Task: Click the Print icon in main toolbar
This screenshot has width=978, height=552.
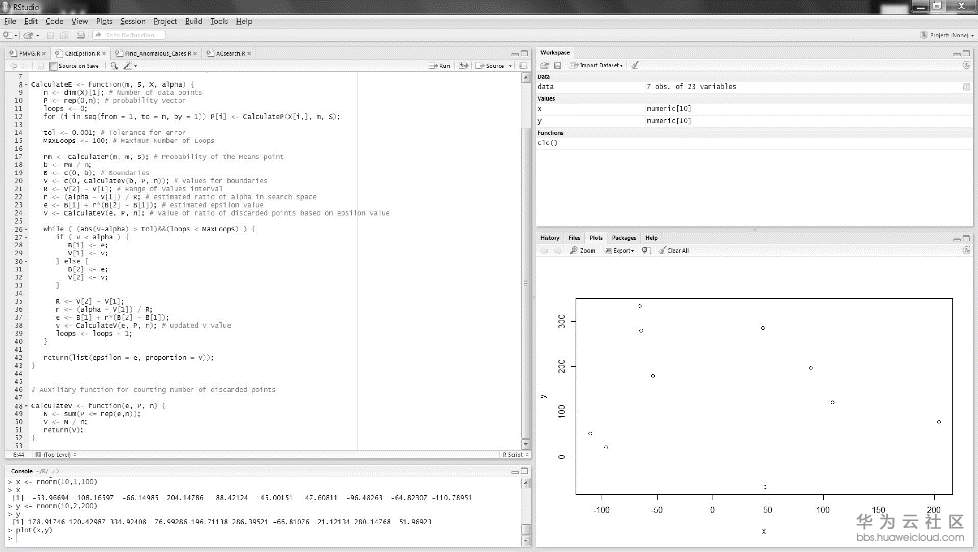Action: pyautogui.click(x=80, y=36)
